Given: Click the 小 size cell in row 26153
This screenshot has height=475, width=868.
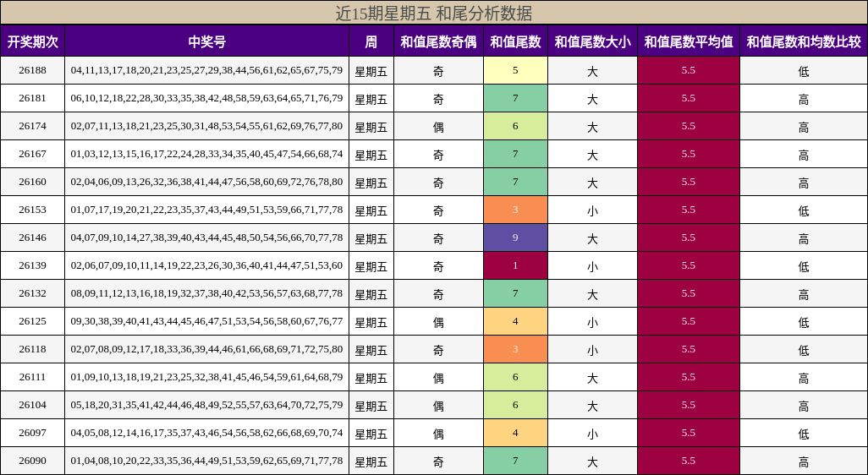Looking at the screenshot, I should click(x=592, y=210).
